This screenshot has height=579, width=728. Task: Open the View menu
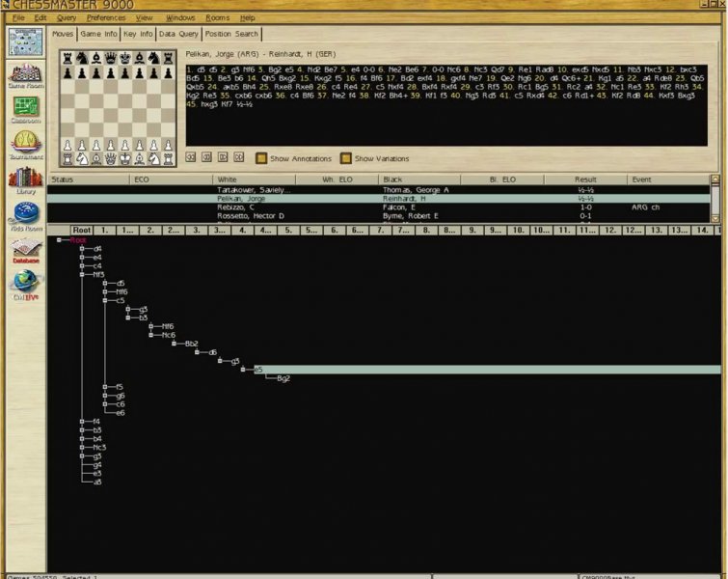tap(144, 17)
